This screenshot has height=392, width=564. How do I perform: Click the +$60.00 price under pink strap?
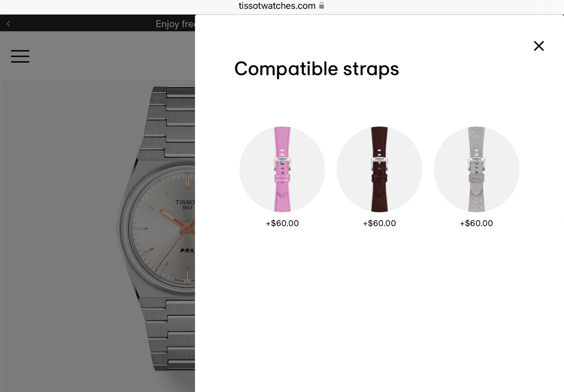pyautogui.click(x=282, y=223)
